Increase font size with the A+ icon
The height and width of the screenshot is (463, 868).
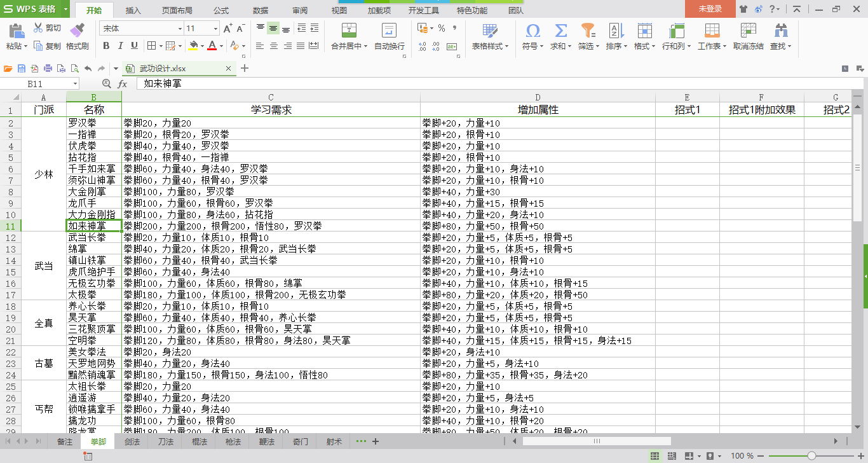point(227,29)
